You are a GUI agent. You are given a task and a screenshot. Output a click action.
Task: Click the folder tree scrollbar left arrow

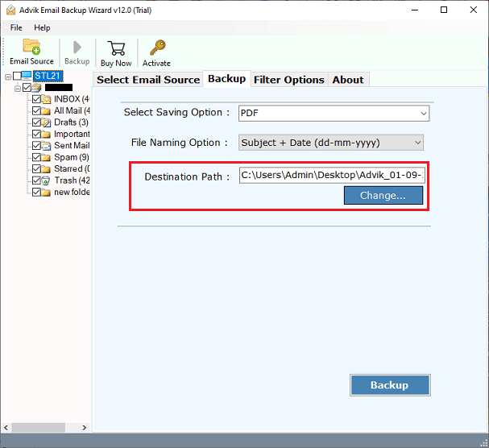tap(6, 428)
